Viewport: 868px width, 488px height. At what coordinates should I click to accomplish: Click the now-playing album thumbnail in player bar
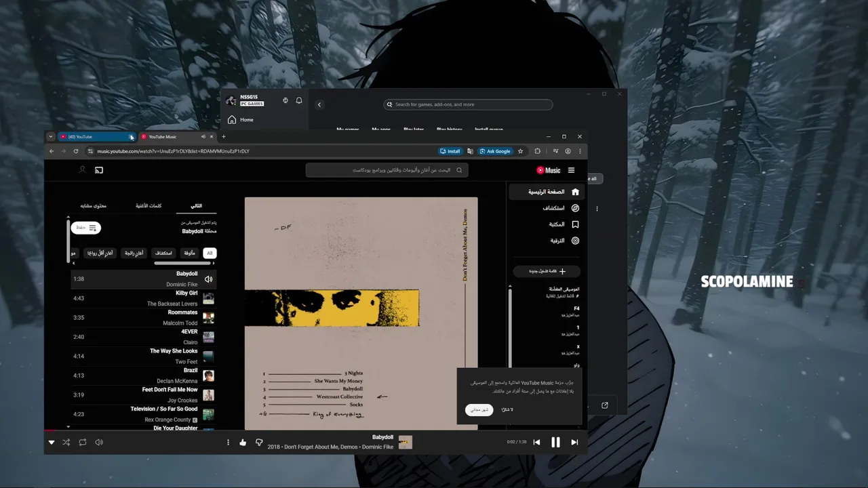(x=406, y=442)
